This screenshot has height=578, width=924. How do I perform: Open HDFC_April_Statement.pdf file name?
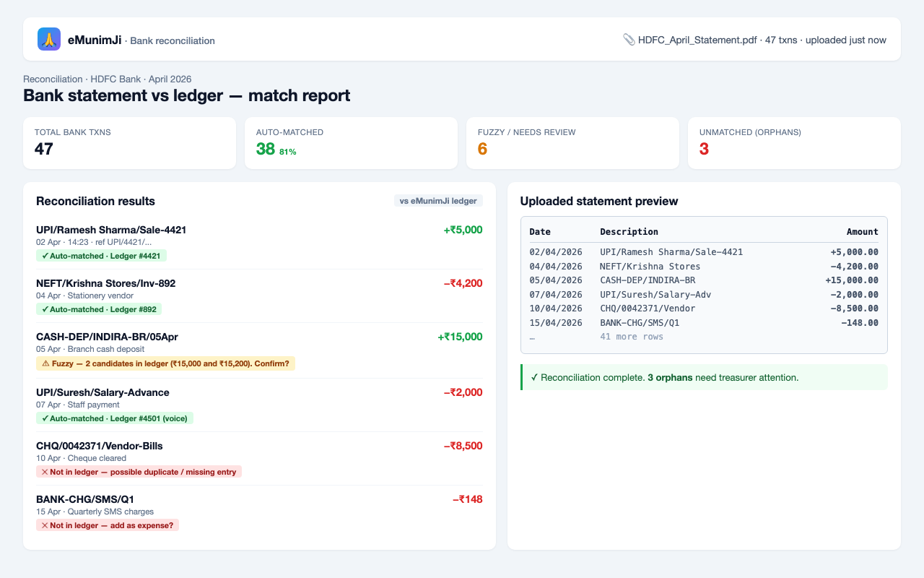tap(698, 40)
